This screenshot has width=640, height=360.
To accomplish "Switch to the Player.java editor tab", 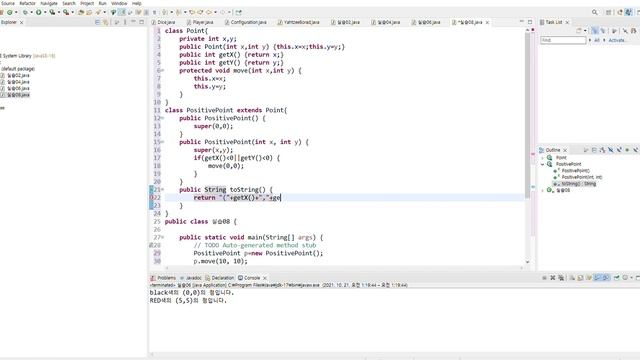I will (200, 22).
